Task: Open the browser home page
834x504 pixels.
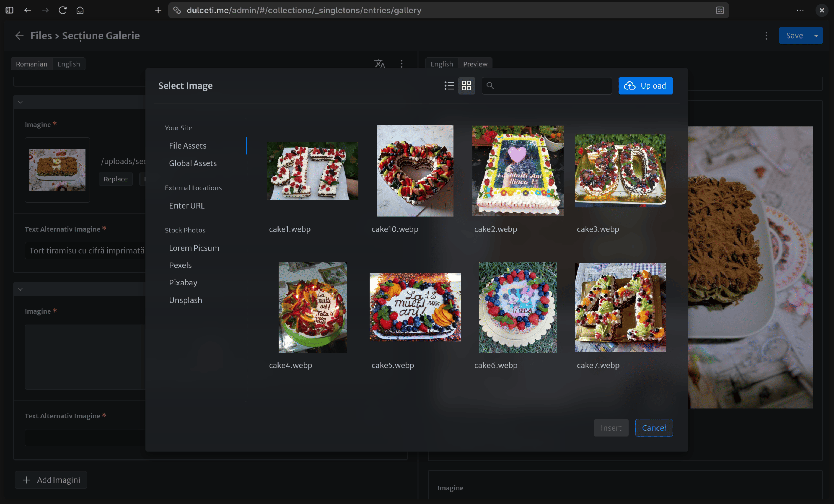Action: click(x=80, y=10)
